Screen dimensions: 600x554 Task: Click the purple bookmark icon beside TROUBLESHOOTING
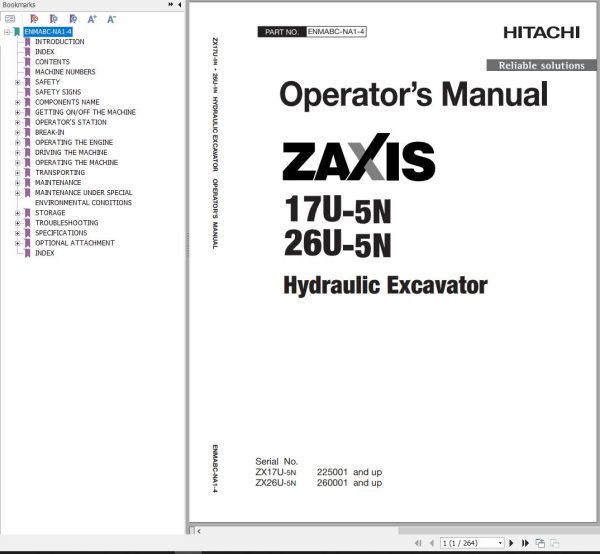click(28, 223)
